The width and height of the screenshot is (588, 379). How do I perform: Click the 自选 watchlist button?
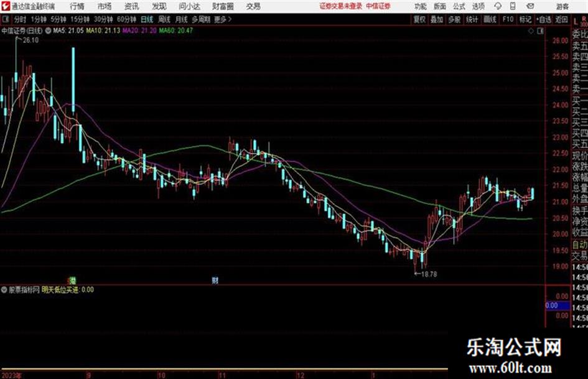544,19
